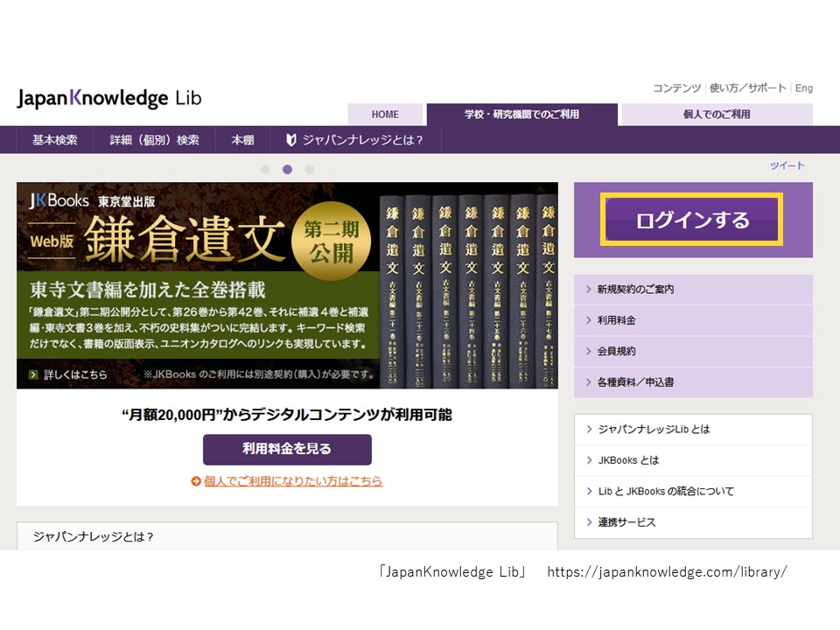
Task: Expand the JKBooks とは chevron
Action: (589, 460)
